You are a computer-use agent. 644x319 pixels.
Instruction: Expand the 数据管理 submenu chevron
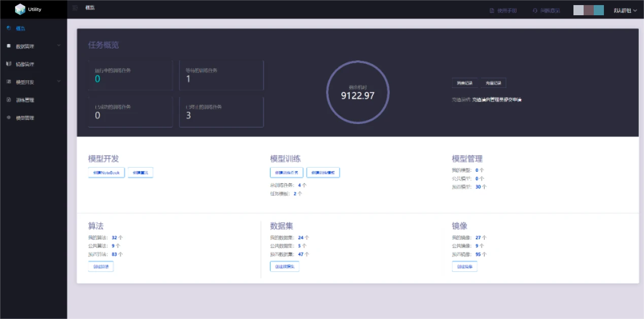pyautogui.click(x=59, y=46)
